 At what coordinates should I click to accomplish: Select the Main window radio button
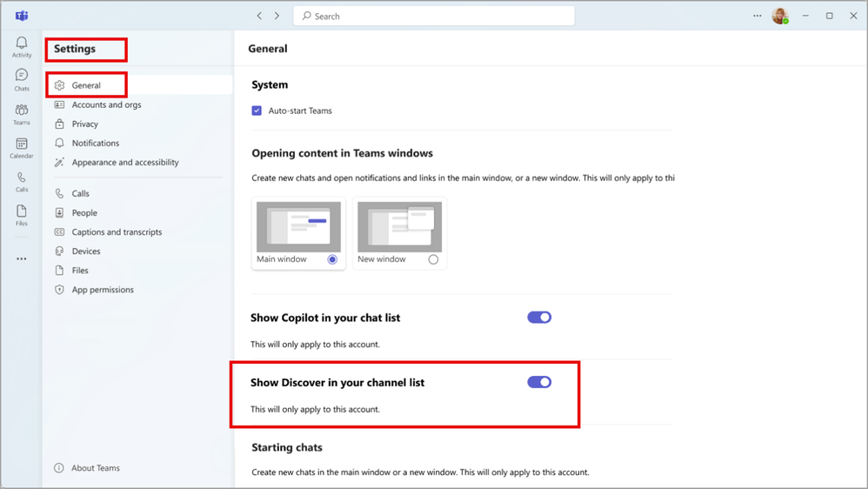[332, 259]
